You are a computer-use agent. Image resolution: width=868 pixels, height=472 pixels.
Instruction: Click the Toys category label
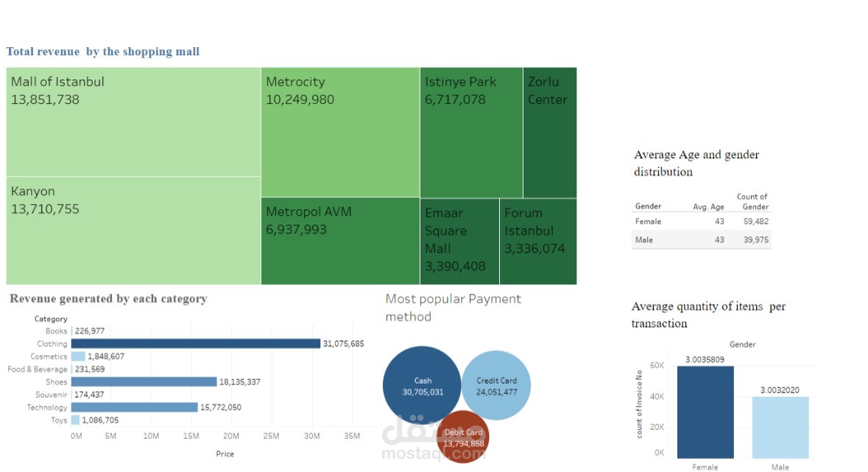click(59, 420)
